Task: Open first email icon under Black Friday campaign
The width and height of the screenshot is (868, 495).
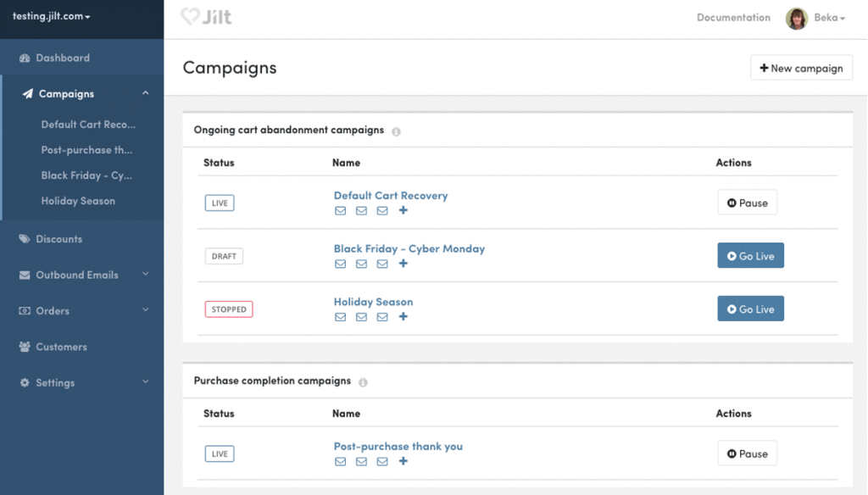Action: 341,264
